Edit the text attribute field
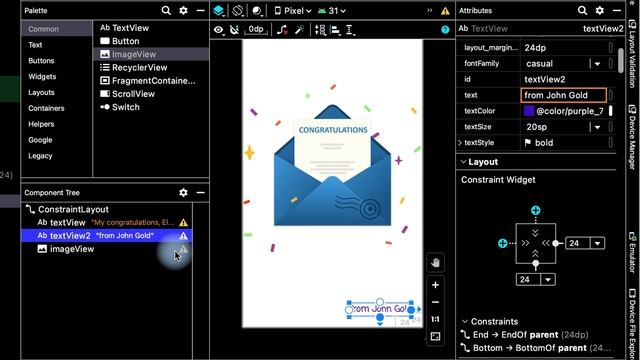Image resolution: width=640 pixels, height=360 pixels. (563, 95)
